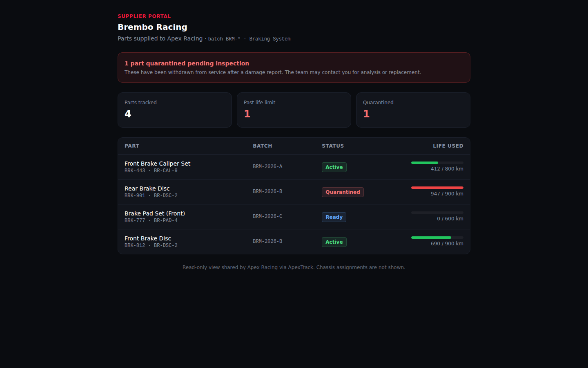Screen dimensions: 588x368
Task: Click batch BRM-2026-B for Front Brake Disc
Action: (267, 241)
